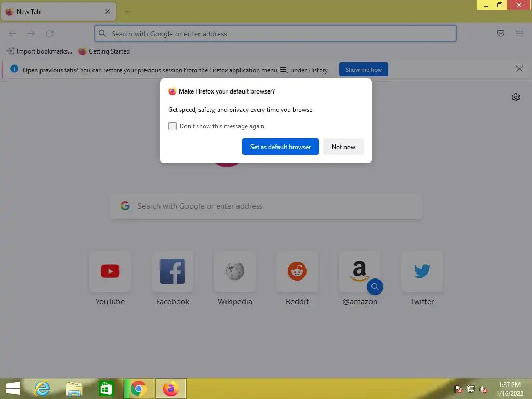Open Windows Store from the taskbar
Viewport: 532px width, 399px height.
[106, 389]
